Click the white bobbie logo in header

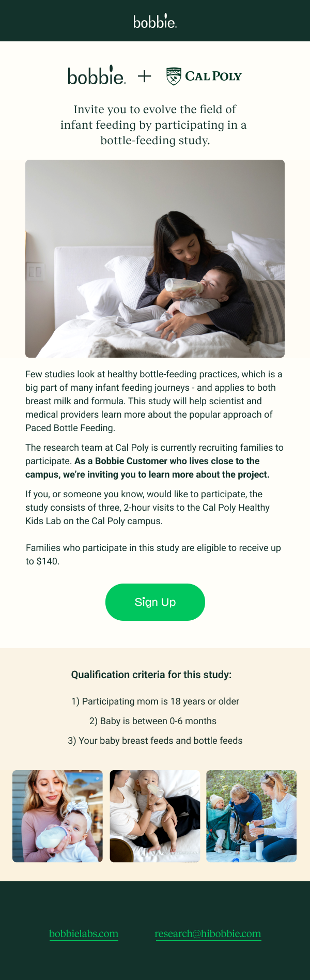tap(155, 21)
